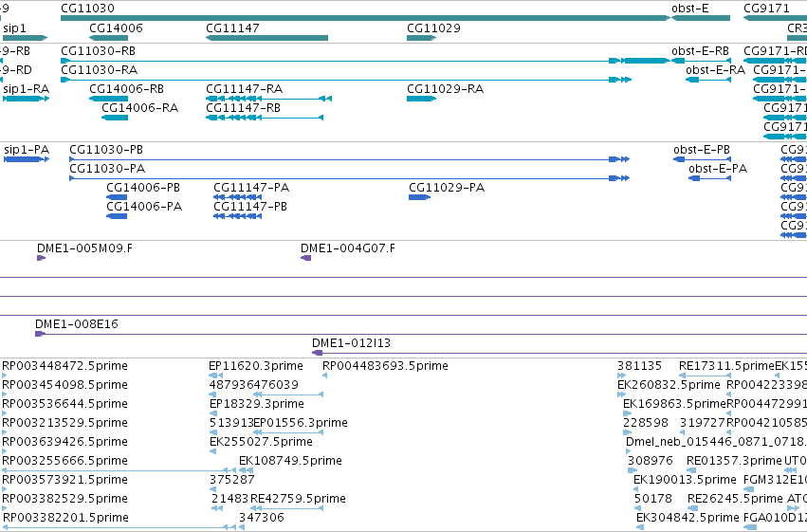Click the CG11029-PA coding segment
807x532 pixels.
pos(419,197)
